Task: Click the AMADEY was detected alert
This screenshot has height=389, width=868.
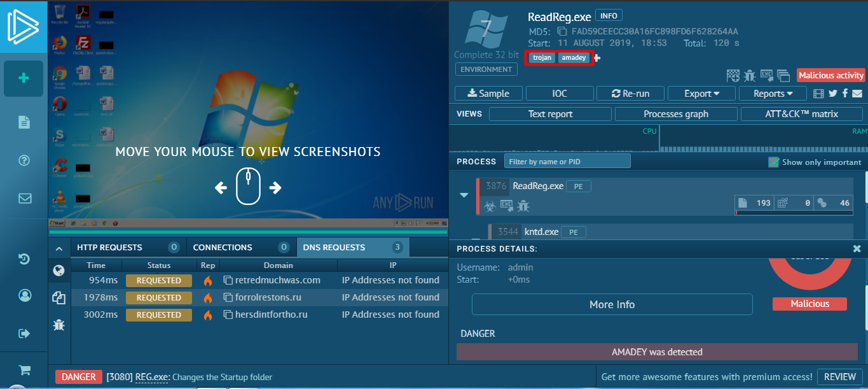Action: (x=657, y=351)
